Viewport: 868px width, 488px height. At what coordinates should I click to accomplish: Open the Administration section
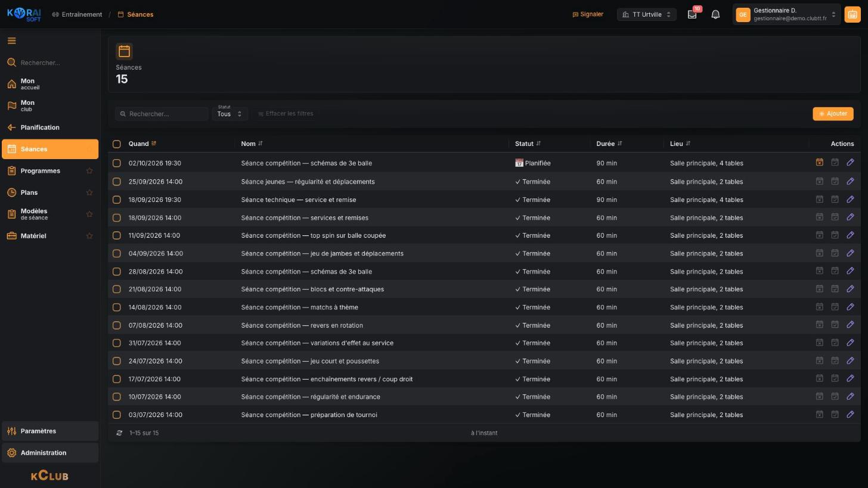[50, 453]
